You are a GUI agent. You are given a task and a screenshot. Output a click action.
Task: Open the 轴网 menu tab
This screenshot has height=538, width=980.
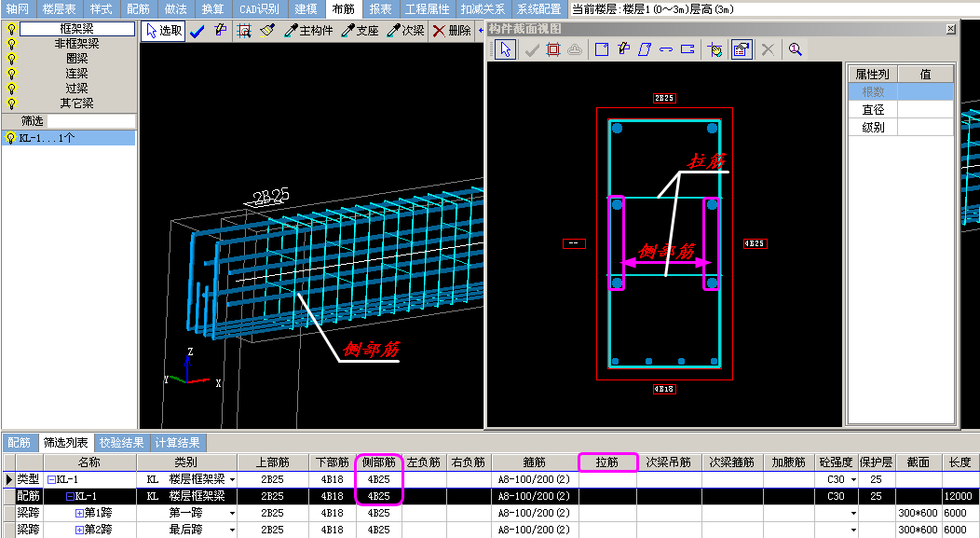click(18, 9)
